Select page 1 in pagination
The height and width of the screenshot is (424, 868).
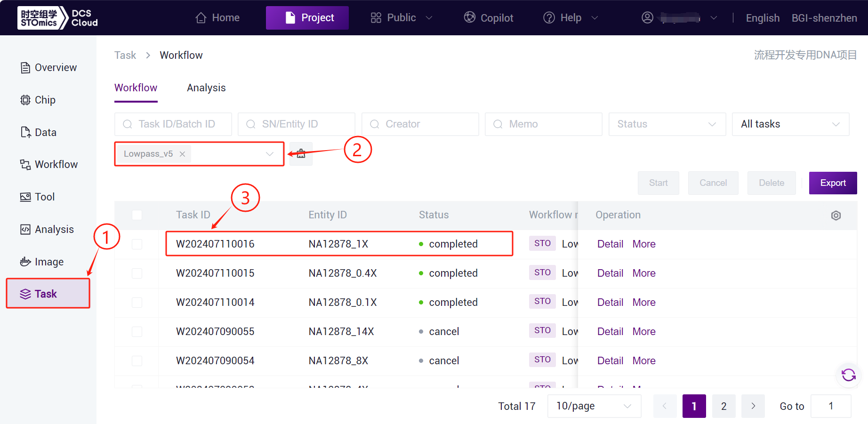(694, 406)
